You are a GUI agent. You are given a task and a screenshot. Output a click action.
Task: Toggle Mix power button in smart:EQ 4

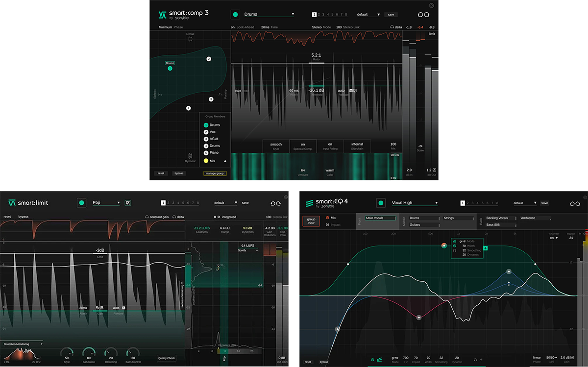tap(327, 218)
